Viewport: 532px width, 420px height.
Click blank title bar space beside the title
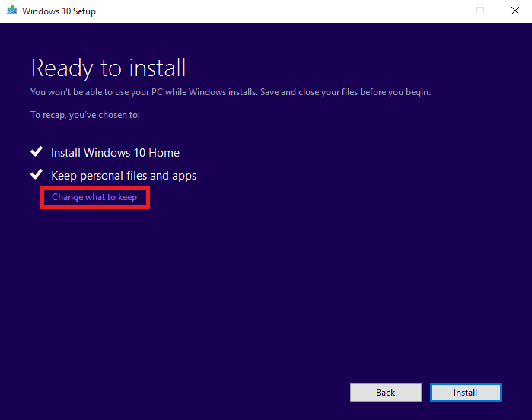(x=265, y=11)
